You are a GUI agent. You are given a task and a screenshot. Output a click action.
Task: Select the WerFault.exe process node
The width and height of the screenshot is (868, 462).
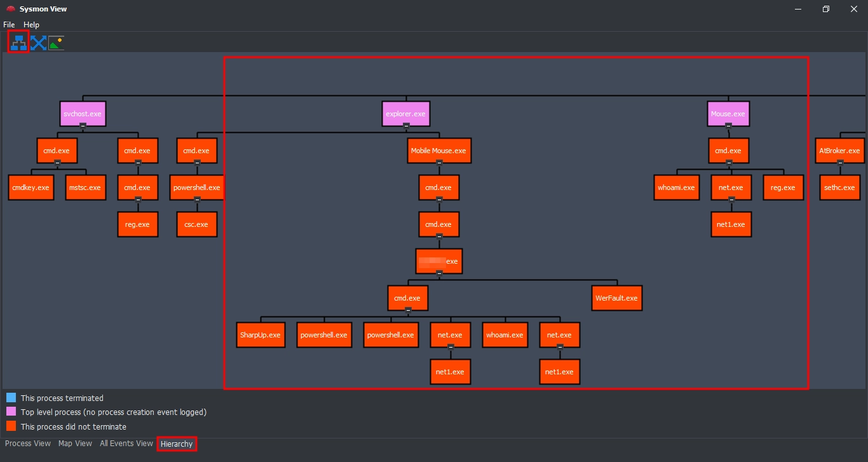616,298
